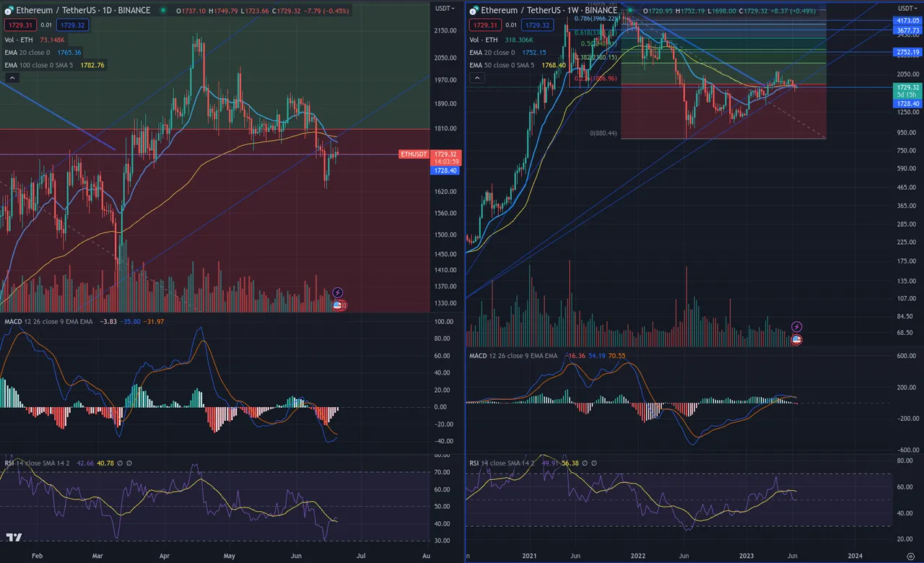Open the US flag economic event on the 1W chart

pos(797,339)
